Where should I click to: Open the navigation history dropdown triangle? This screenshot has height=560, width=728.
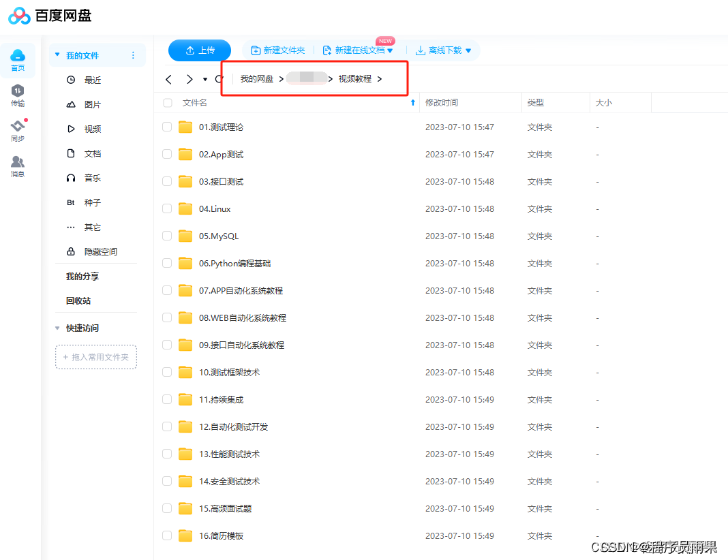(x=204, y=79)
